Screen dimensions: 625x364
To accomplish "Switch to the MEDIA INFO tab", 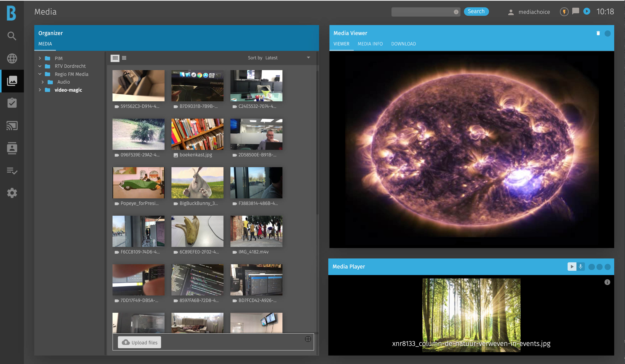I will pyautogui.click(x=370, y=44).
